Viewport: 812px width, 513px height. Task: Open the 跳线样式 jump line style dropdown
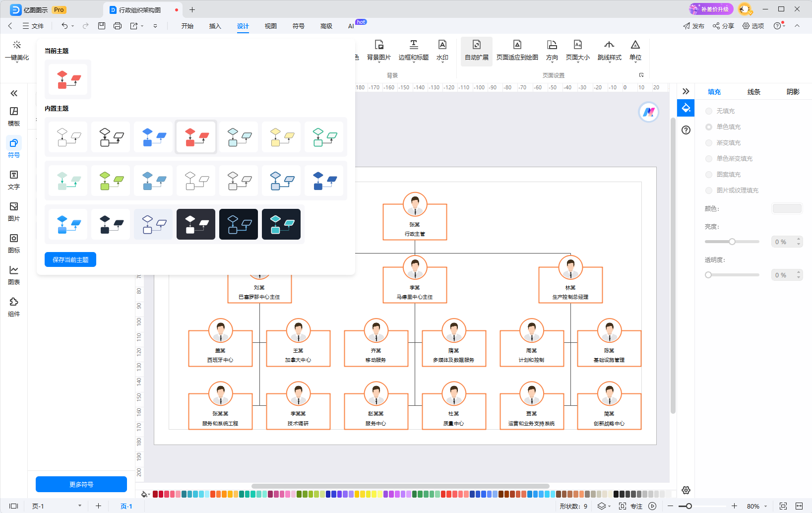[x=609, y=51]
